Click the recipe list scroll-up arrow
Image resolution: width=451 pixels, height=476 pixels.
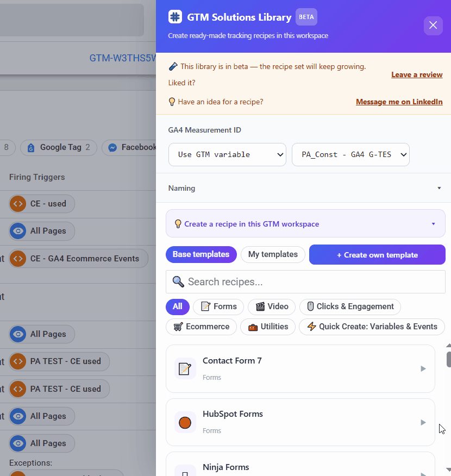(449, 346)
